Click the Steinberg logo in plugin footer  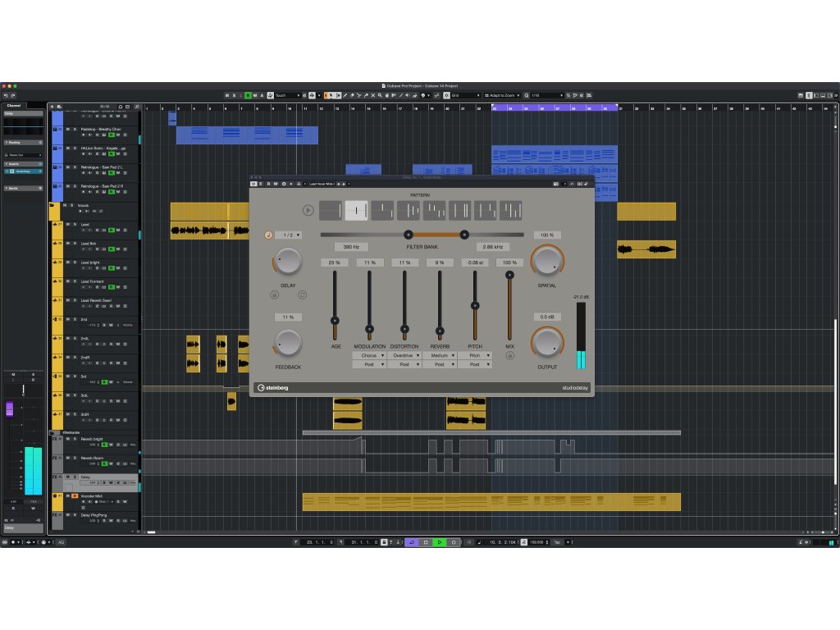click(273, 388)
